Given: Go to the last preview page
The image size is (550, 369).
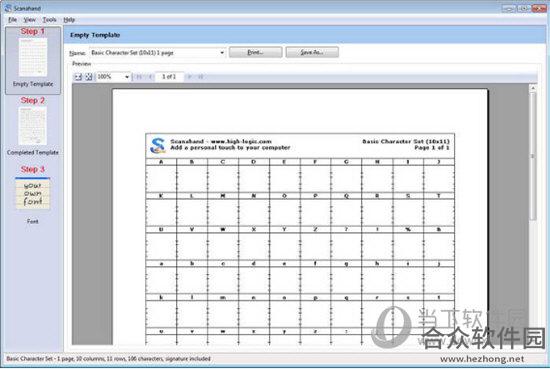Looking at the screenshot, I should pos(201,76).
